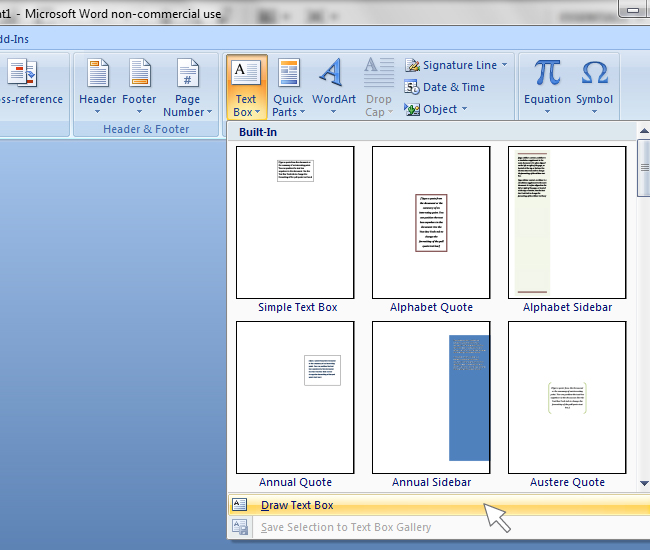
Task: Insert the Alphabet Quote thumbnail
Action: 431,222
